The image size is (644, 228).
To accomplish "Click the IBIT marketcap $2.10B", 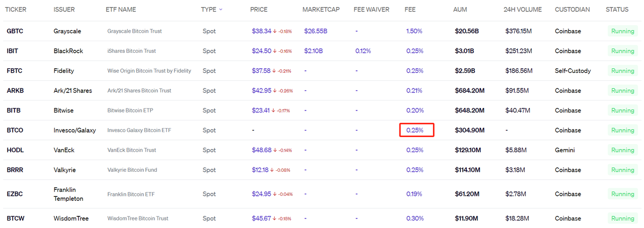I will 313,51.
